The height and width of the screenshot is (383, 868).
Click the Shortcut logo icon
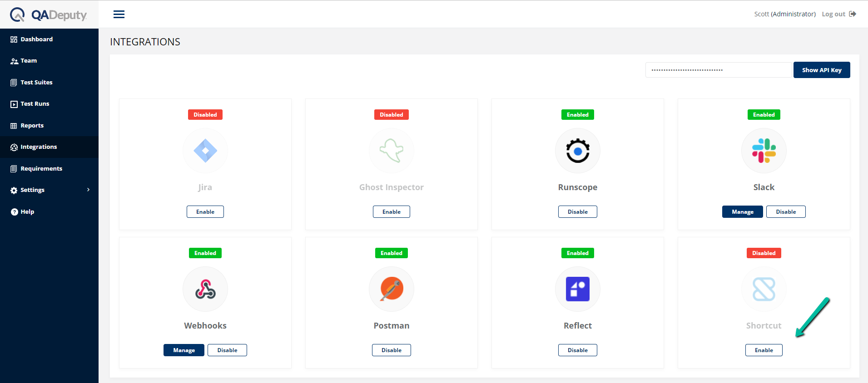click(764, 289)
